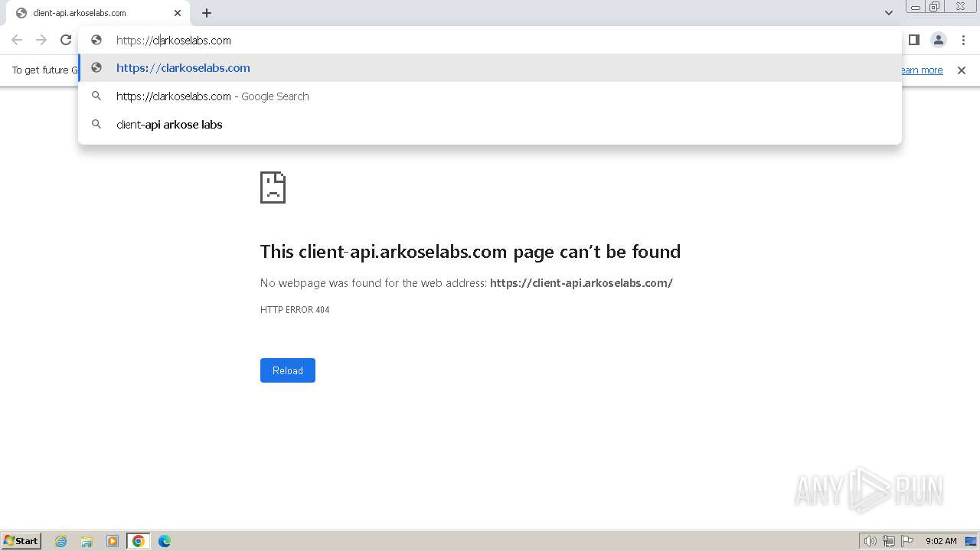Pick the 'client-api arkose labs' search suggestion
Image resolution: width=980 pixels, height=551 pixels.
[490, 125]
